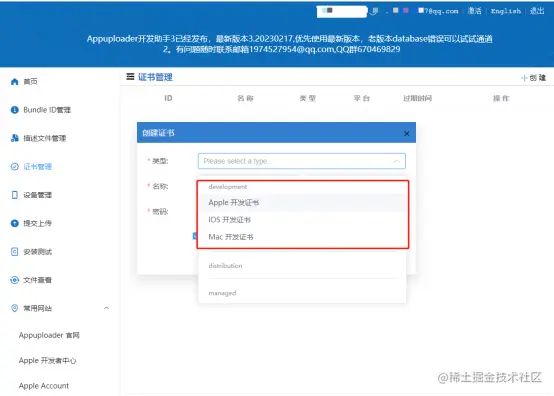
Task: Click 退出 to log out
Action: [537, 11]
